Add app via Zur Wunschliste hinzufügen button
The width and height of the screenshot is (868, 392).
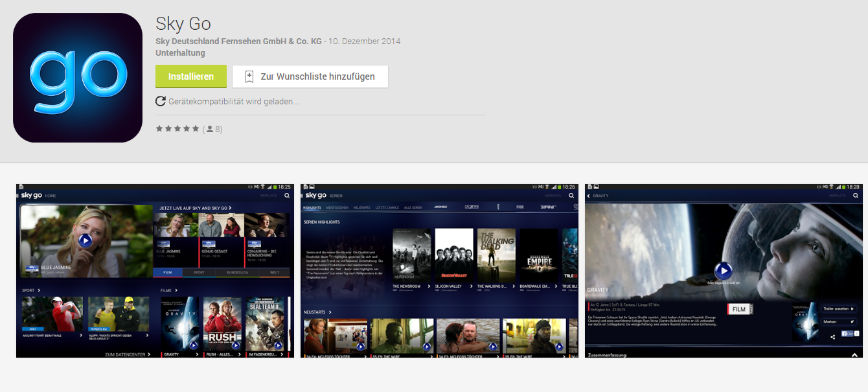tap(310, 76)
